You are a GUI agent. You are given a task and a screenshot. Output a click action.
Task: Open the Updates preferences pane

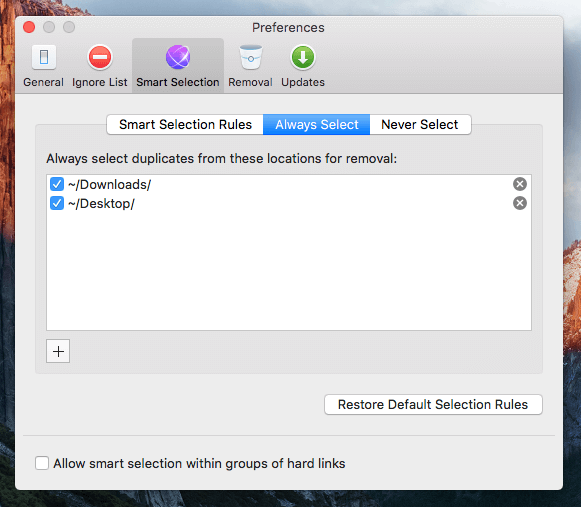tap(303, 66)
